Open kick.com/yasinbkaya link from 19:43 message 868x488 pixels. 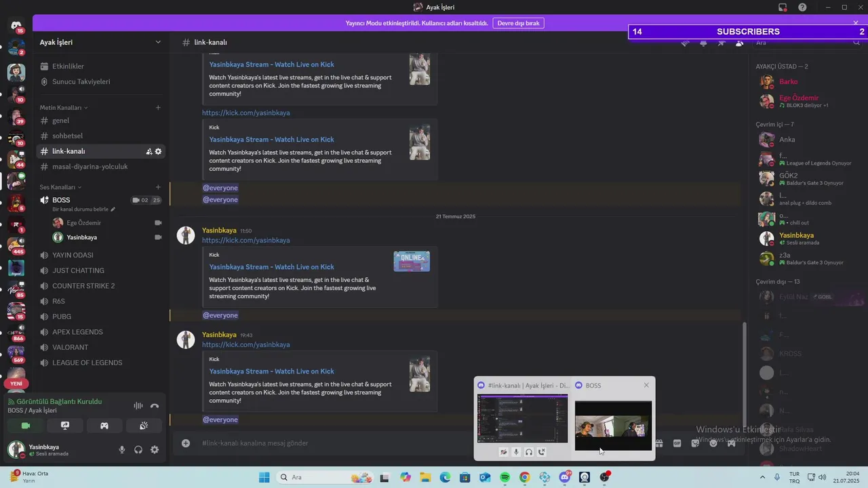click(x=245, y=344)
